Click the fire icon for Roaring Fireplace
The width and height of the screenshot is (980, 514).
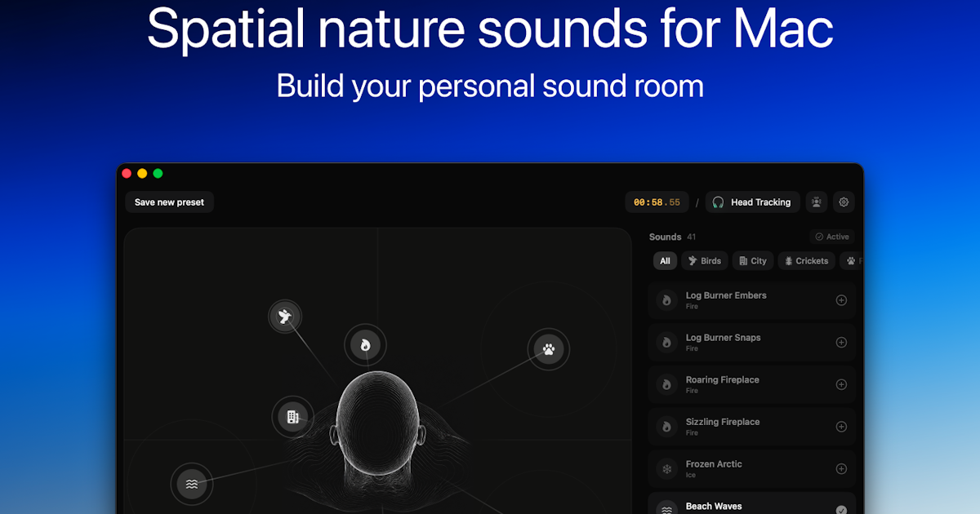[x=666, y=384]
